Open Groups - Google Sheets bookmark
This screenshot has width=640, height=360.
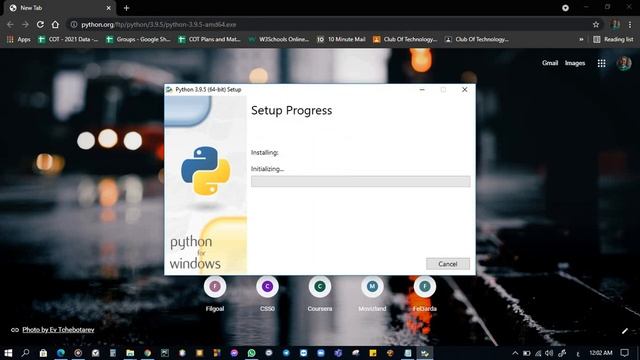[x=138, y=39]
